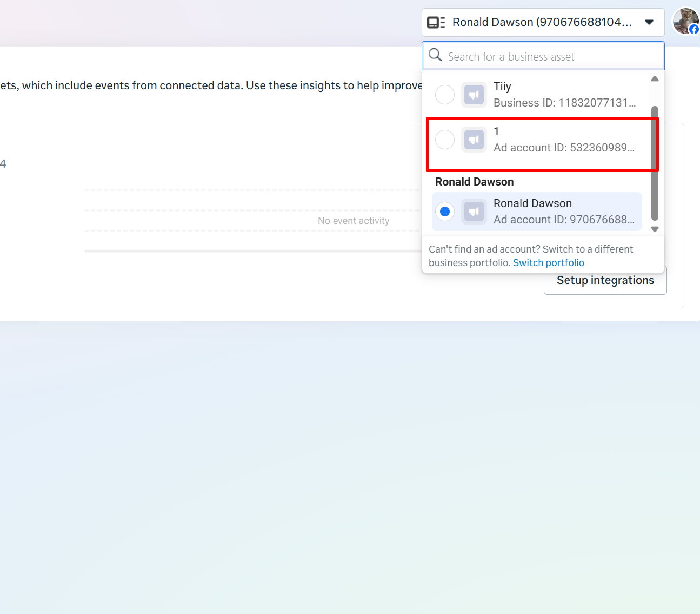This screenshot has height=614, width=700.
Task: Click the Switch portfolio link
Action: click(x=548, y=263)
